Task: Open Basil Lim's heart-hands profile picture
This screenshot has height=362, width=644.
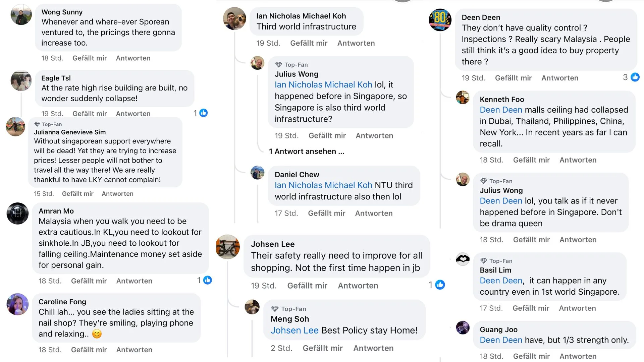Action: (x=463, y=259)
